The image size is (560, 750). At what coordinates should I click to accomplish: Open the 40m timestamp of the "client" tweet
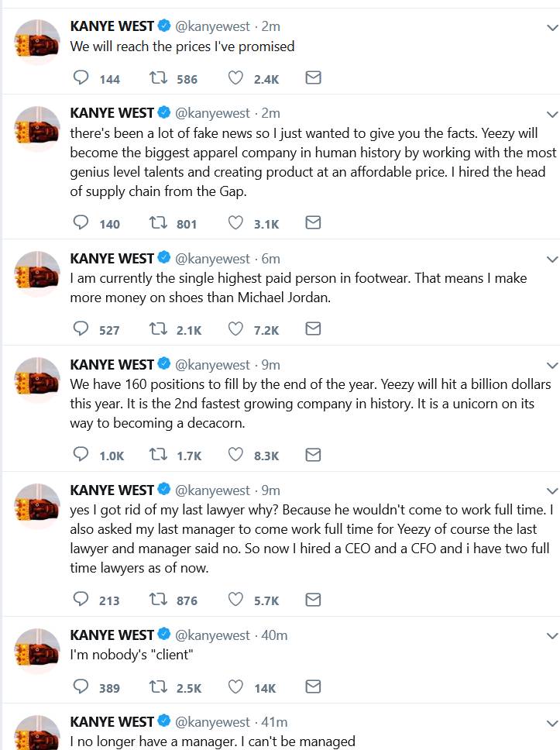pyautogui.click(x=274, y=635)
